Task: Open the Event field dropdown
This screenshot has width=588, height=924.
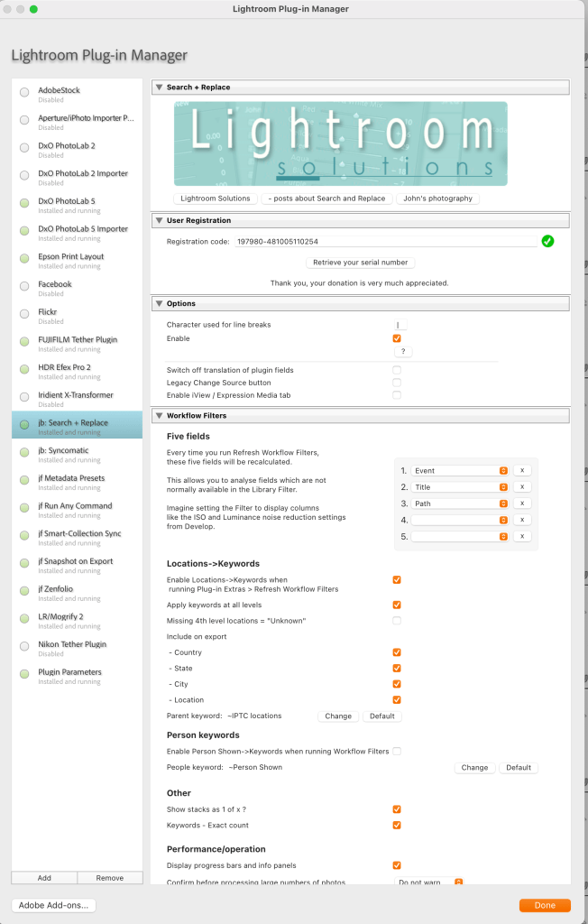Action: 460,471
